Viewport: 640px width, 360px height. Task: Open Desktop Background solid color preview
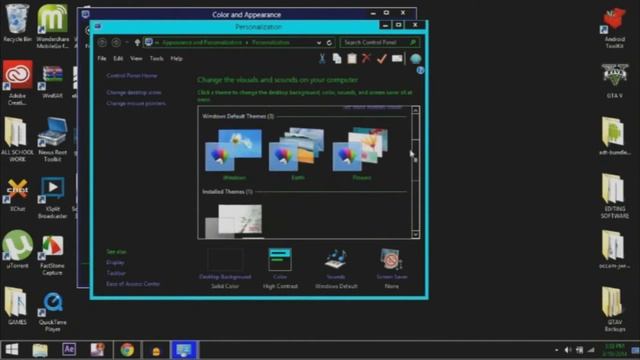point(225,260)
